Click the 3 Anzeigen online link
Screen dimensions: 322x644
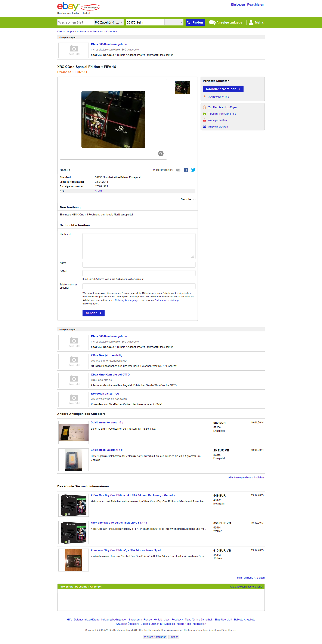[219, 97]
